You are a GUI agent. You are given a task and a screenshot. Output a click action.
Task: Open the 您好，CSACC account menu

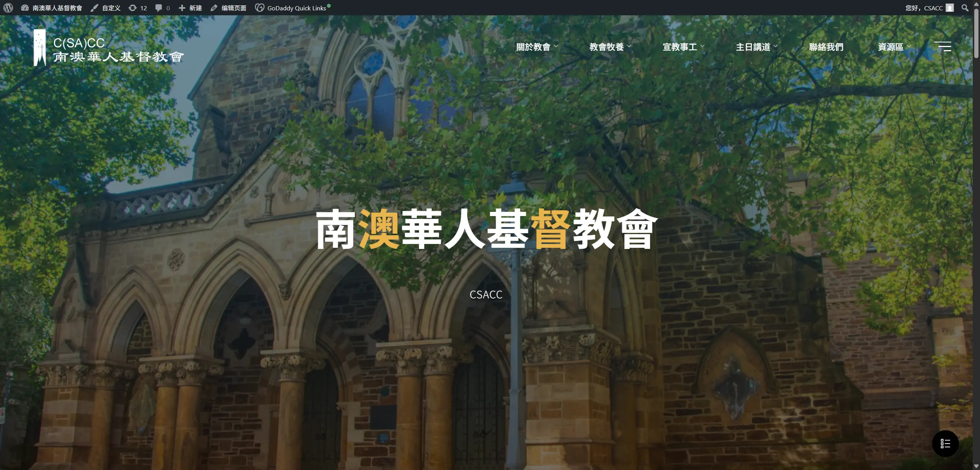pos(924,8)
